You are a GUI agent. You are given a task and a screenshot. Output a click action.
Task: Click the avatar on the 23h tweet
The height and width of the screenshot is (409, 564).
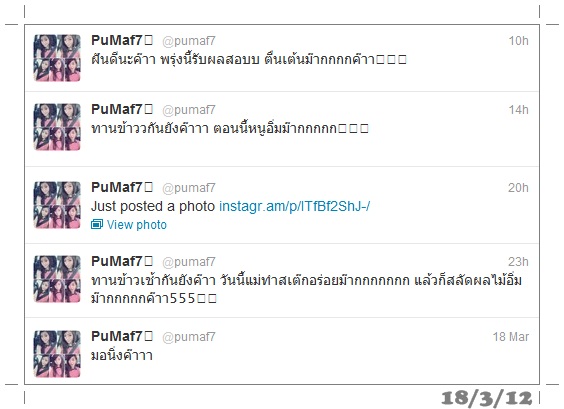pyautogui.click(x=57, y=279)
